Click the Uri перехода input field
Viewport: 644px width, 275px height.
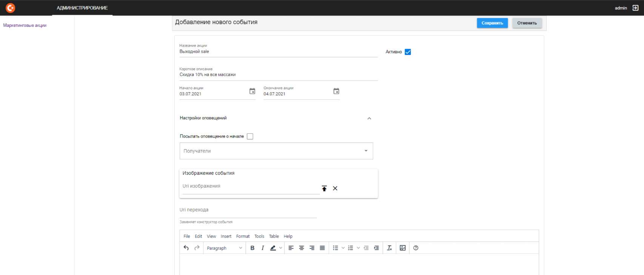point(248,210)
